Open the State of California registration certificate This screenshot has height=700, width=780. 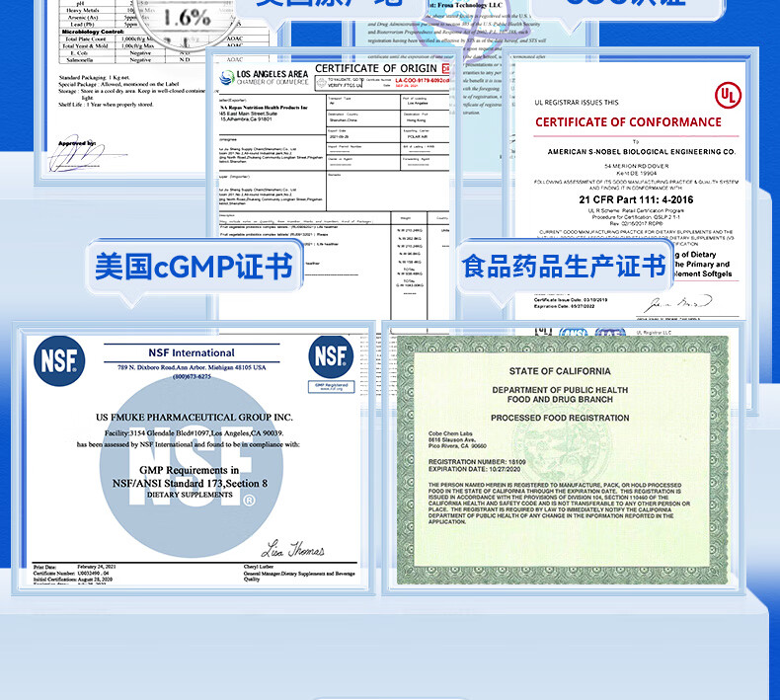[564, 458]
